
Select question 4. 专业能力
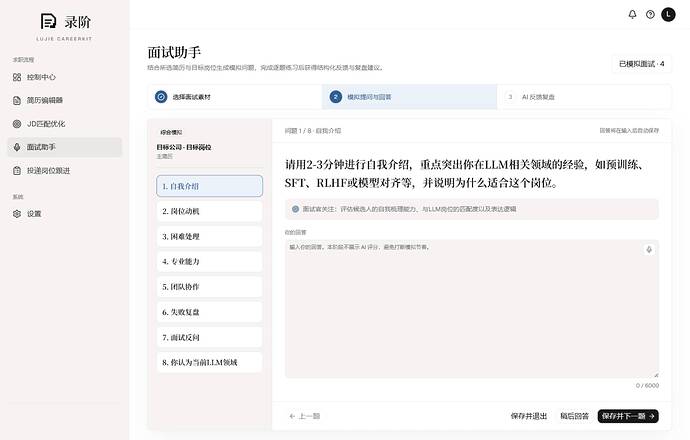click(209, 261)
